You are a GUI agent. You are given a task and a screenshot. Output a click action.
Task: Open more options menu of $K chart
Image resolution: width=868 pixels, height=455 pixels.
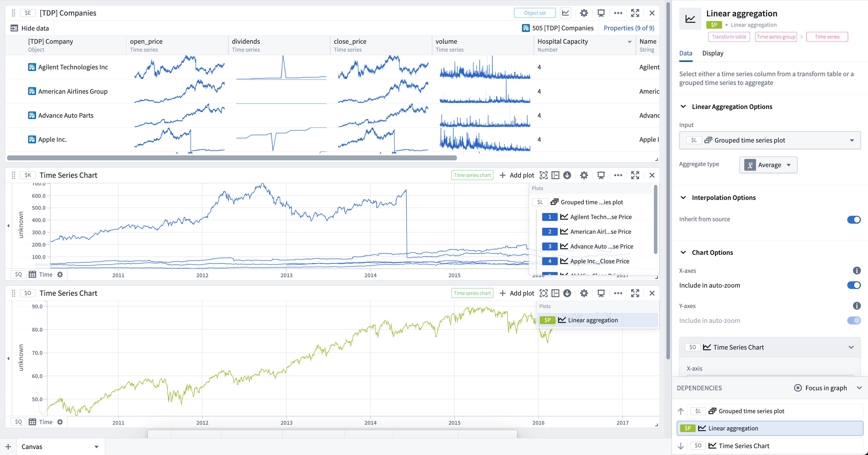click(618, 175)
